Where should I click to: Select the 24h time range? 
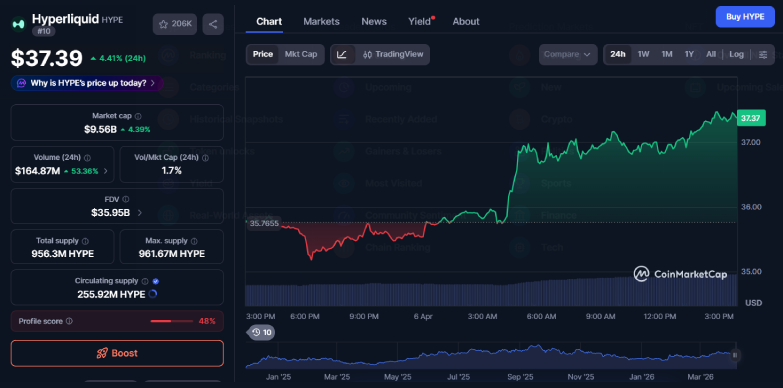click(618, 54)
